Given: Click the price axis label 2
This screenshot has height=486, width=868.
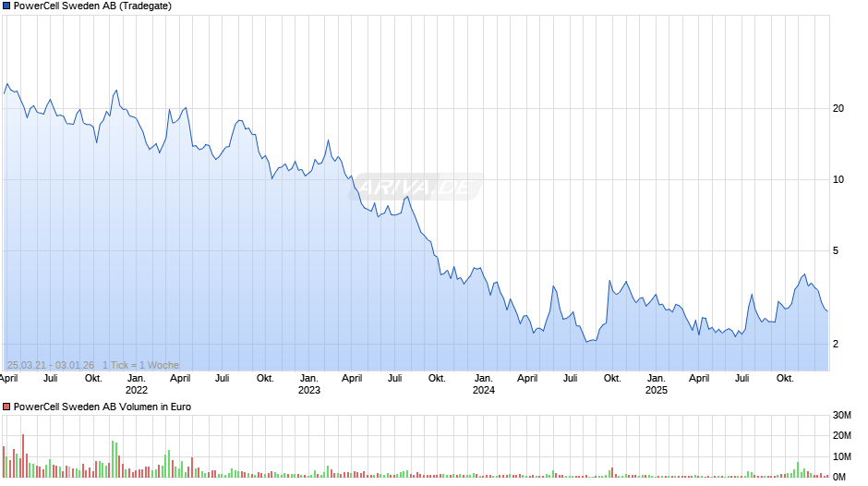Looking at the screenshot, I should coord(836,344).
